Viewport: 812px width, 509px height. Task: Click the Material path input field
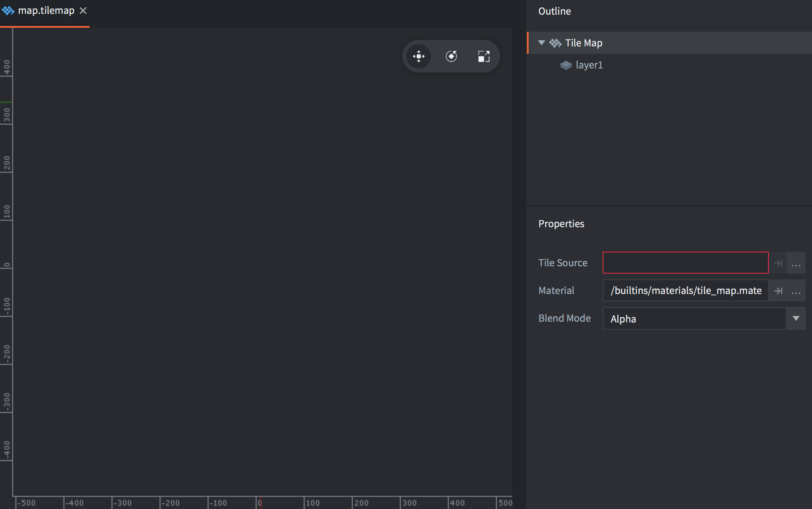click(685, 291)
